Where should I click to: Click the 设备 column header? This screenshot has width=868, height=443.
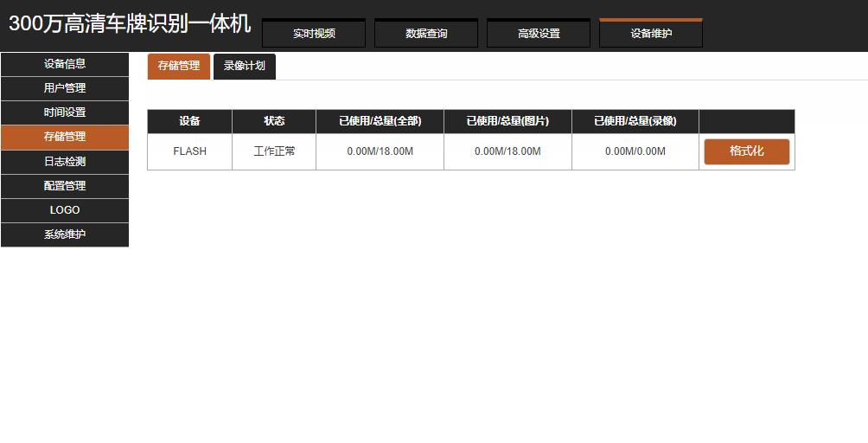coord(190,121)
